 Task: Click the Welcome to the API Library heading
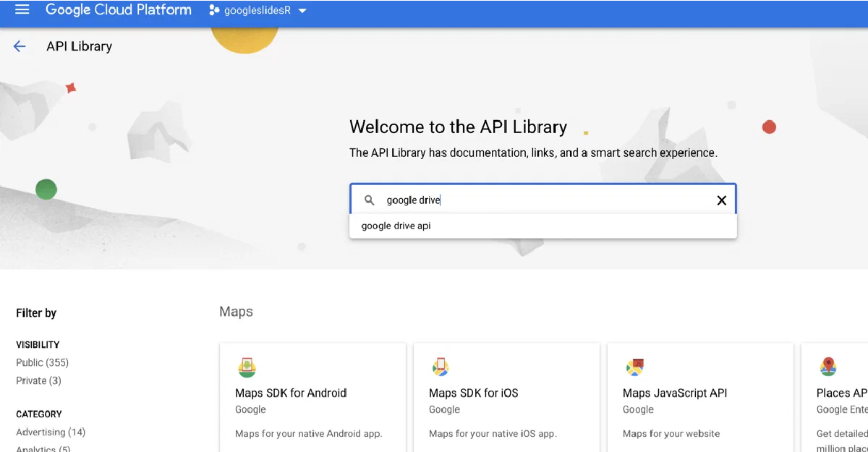[459, 127]
